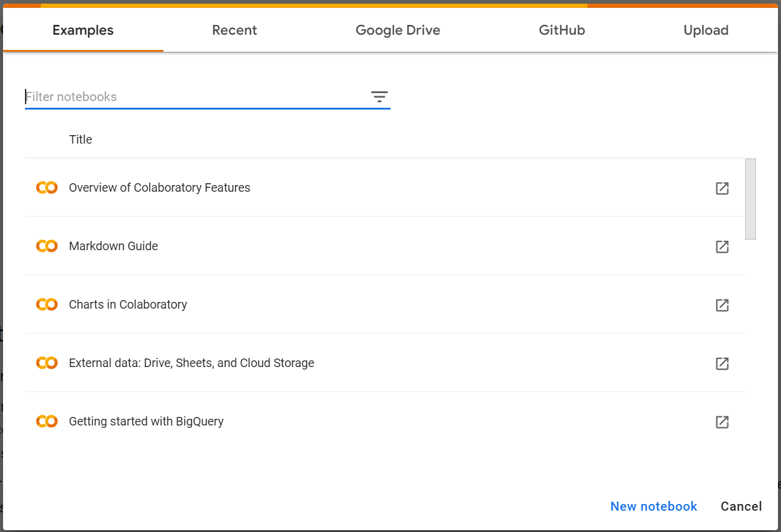Switch to the Recent tab
Viewport: 781px width, 532px height.
point(235,30)
